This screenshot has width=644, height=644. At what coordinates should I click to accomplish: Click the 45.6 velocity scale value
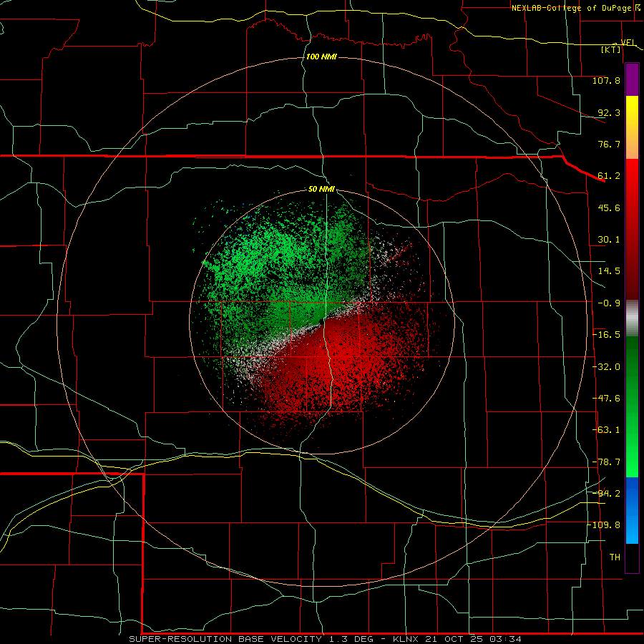coord(609,208)
